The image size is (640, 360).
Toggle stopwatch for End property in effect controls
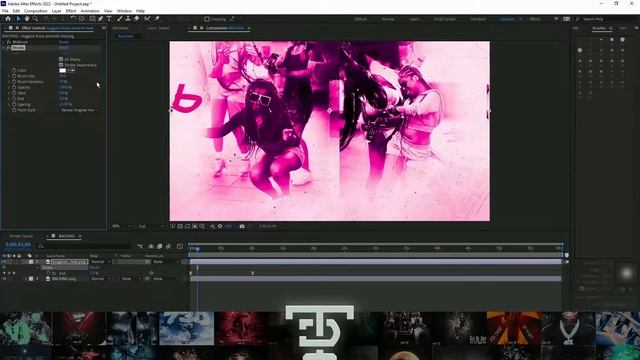14,99
